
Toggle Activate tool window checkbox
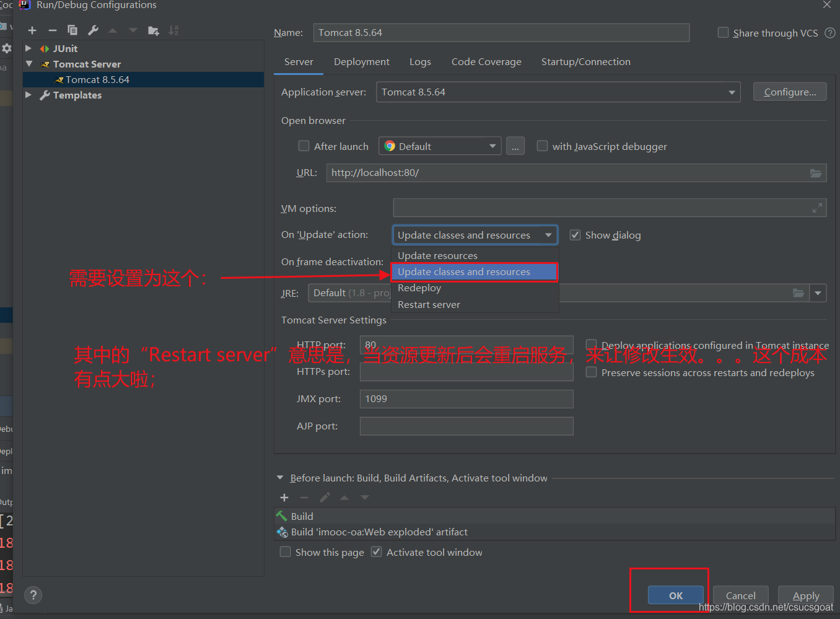376,551
